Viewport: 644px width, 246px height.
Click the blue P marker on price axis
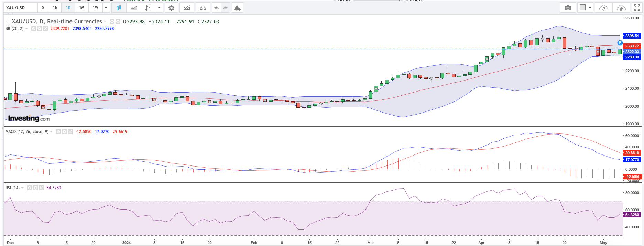620,43
